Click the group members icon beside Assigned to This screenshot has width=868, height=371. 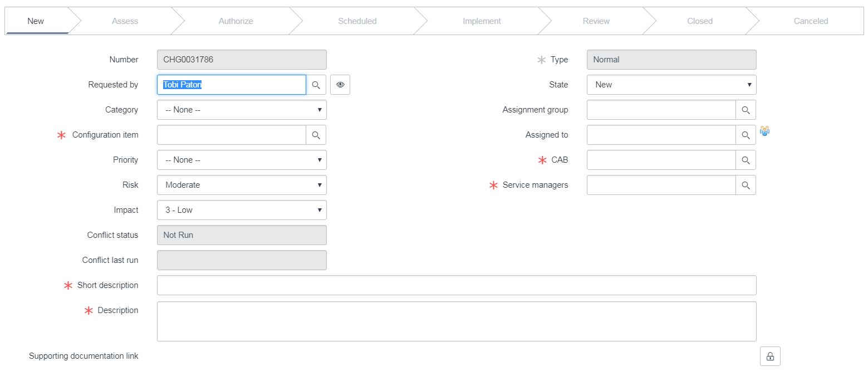pyautogui.click(x=765, y=131)
